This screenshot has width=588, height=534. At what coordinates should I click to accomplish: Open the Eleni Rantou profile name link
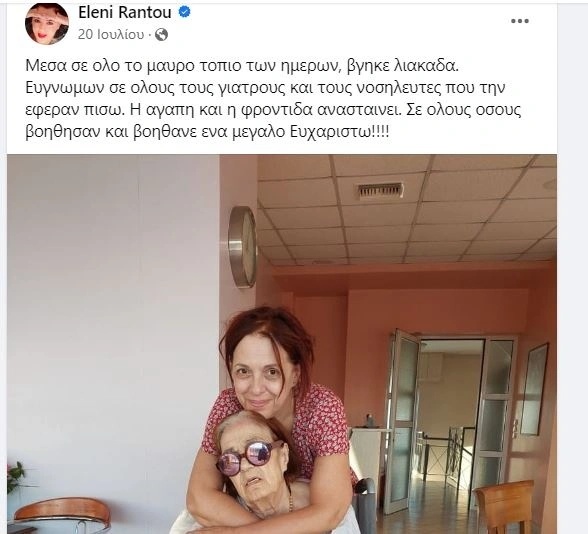click(125, 13)
